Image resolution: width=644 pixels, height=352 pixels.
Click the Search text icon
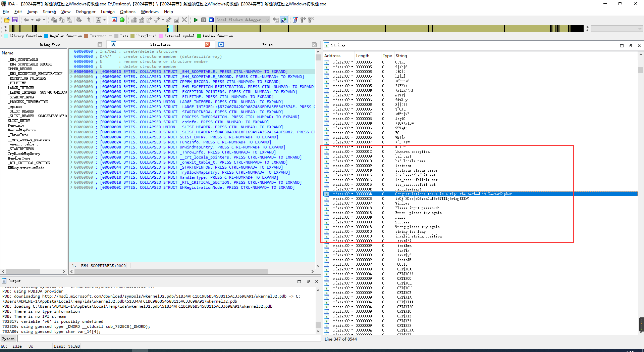click(x=62, y=20)
